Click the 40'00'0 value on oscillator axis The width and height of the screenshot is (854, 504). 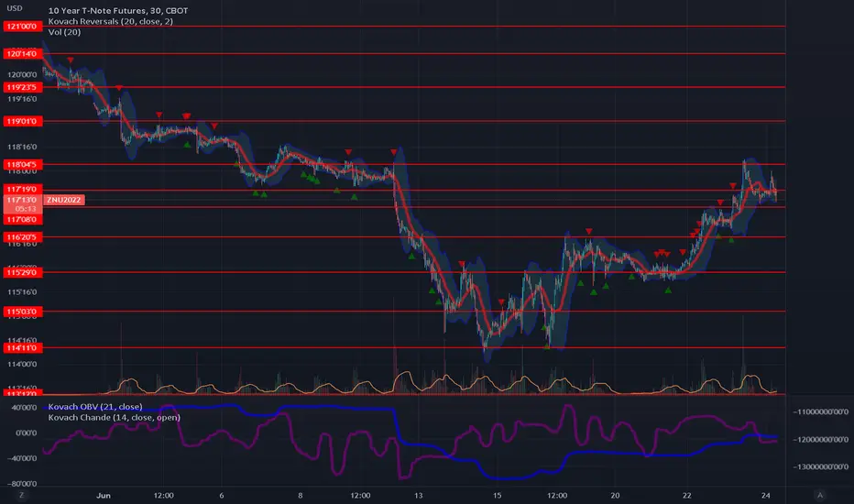pyautogui.click(x=25, y=407)
